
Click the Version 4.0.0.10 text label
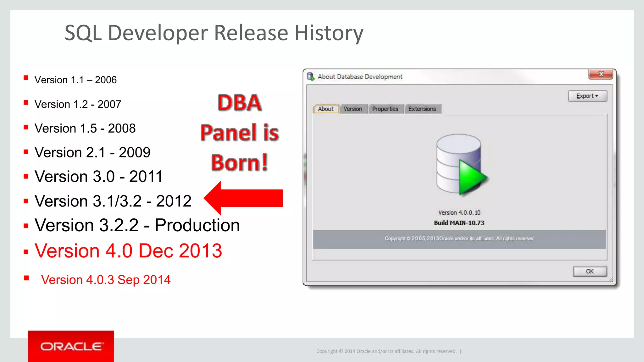coord(459,213)
